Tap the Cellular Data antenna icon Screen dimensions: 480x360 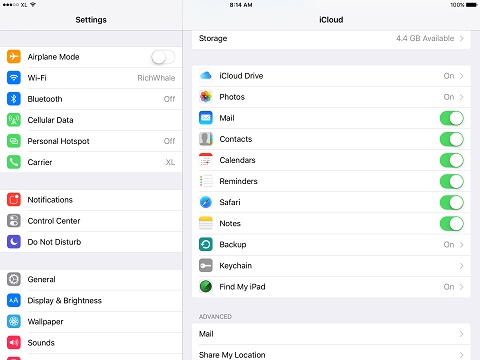pyautogui.click(x=14, y=120)
